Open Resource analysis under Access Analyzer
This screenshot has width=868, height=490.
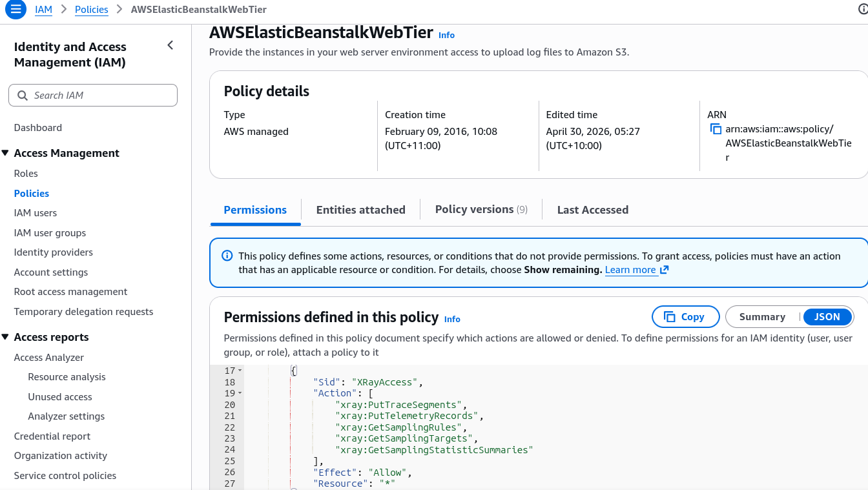[67, 377]
